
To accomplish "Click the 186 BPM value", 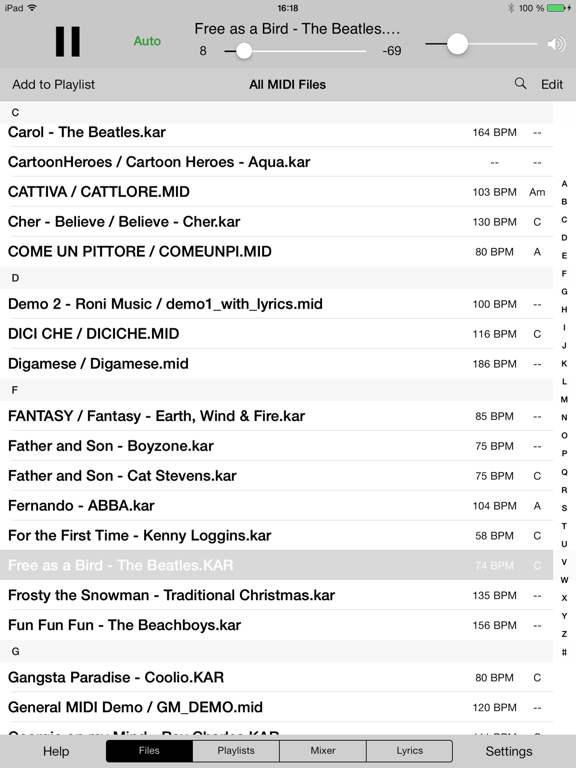I will [x=494, y=364].
